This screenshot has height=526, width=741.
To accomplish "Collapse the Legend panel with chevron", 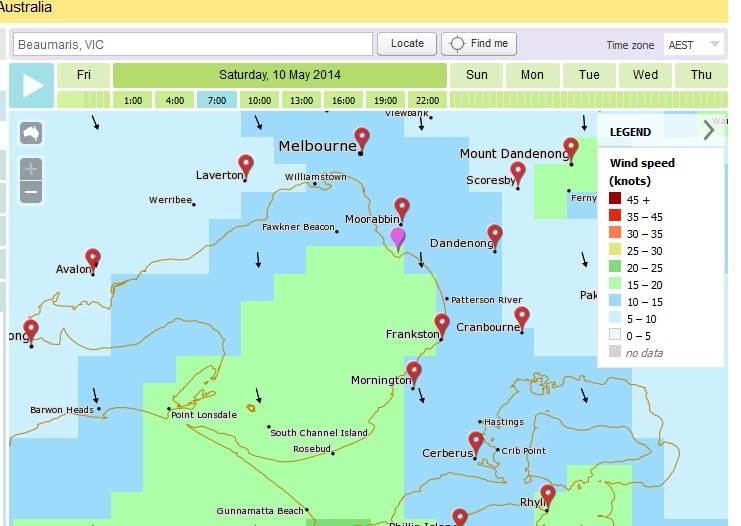I will click(x=708, y=131).
